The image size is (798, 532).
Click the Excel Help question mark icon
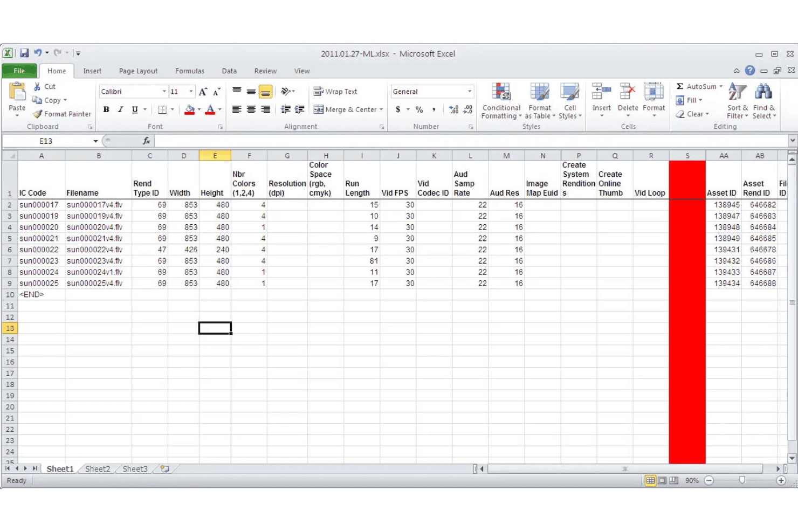tap(750, 71)
